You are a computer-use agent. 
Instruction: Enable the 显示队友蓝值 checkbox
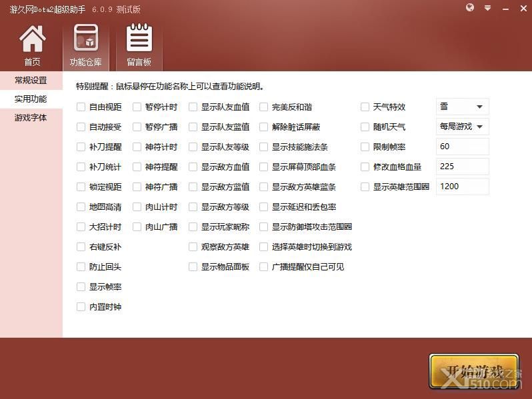(x=193, y=127)
